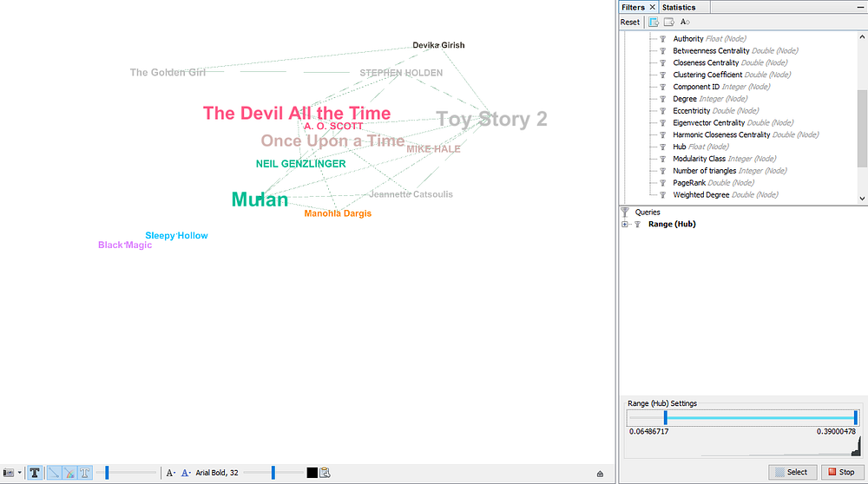Click the lower bound value 0.06486717
This screenshot has width=868, height=484.
(648, 431)
